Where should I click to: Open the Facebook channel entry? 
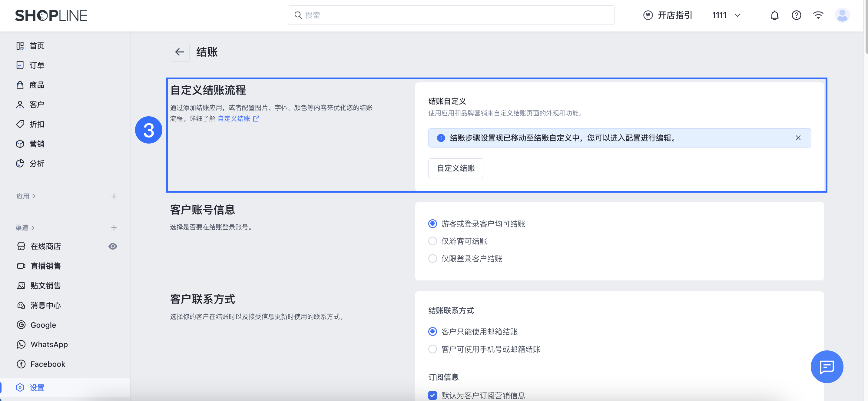click(x=48, y=364)
